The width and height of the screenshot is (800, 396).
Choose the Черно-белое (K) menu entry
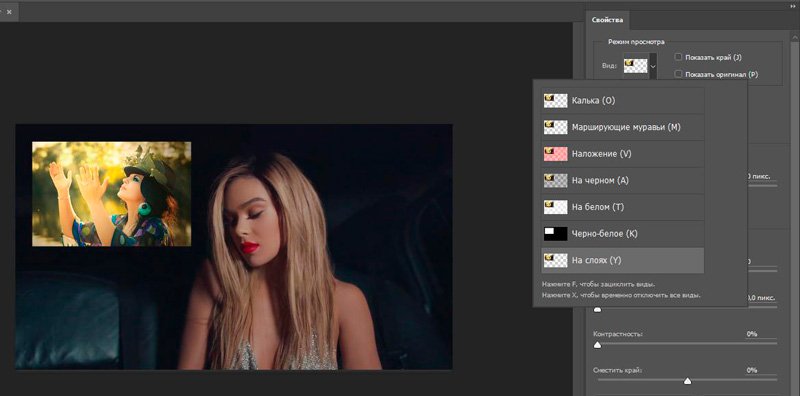(x=622, y=234)
